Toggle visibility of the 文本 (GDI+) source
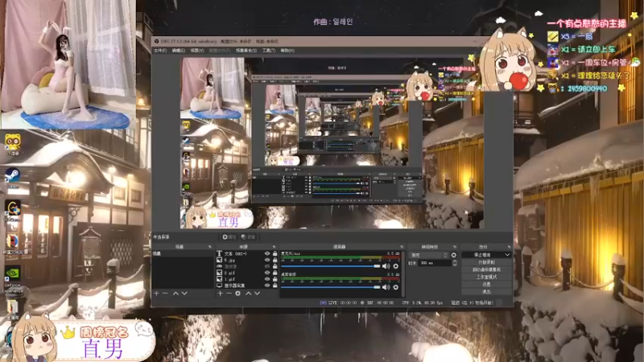Screen dimensions: 644x362 [267, 253]
